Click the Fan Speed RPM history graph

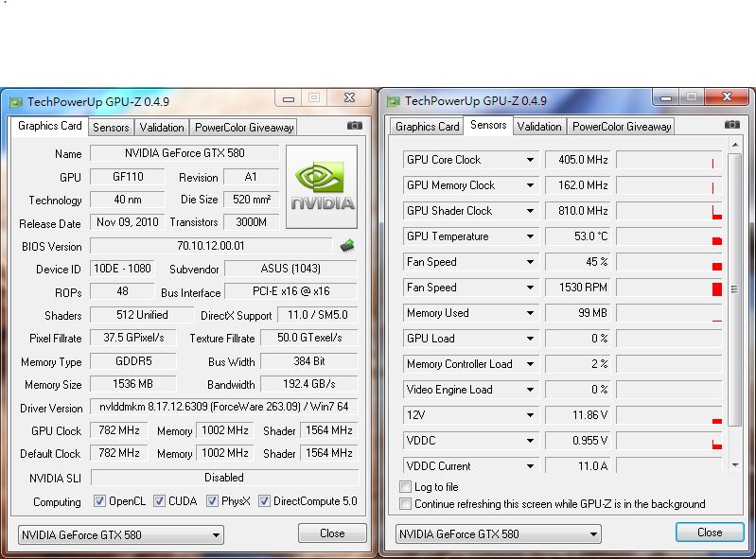(669, 288)
